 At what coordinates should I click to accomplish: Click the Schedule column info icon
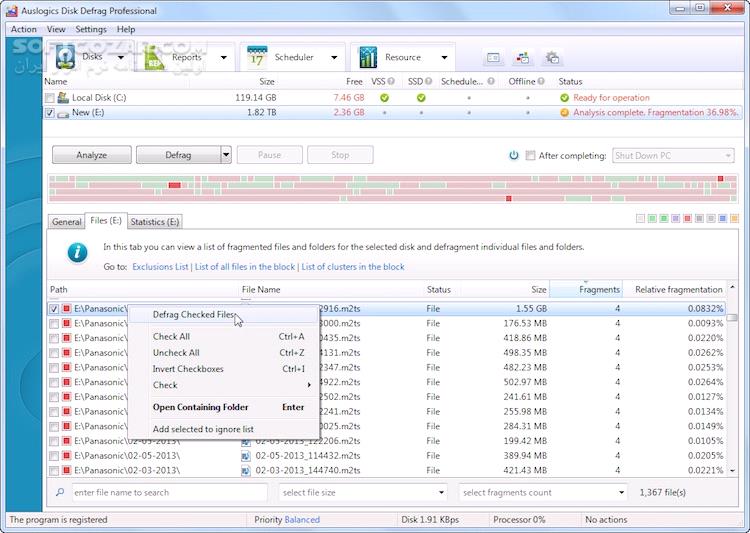[x=491, y=81]
